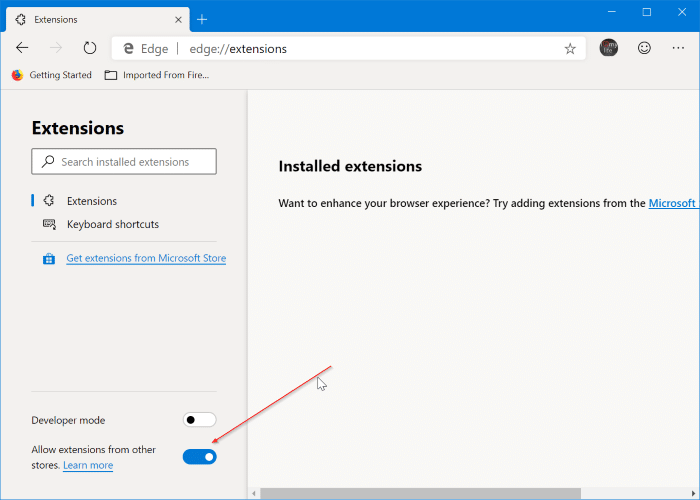700x500 pixels.
Task: Click the Edge logo site info icon
Action: (x=129, y=49)
